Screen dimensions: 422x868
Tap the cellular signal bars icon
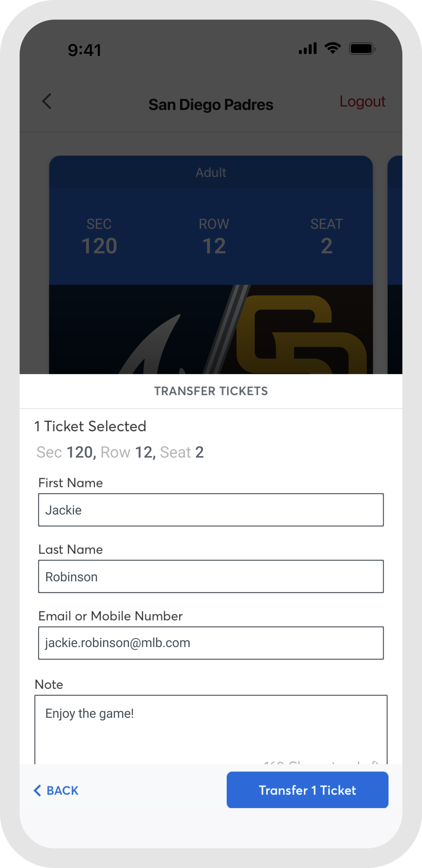click(308, 49)
